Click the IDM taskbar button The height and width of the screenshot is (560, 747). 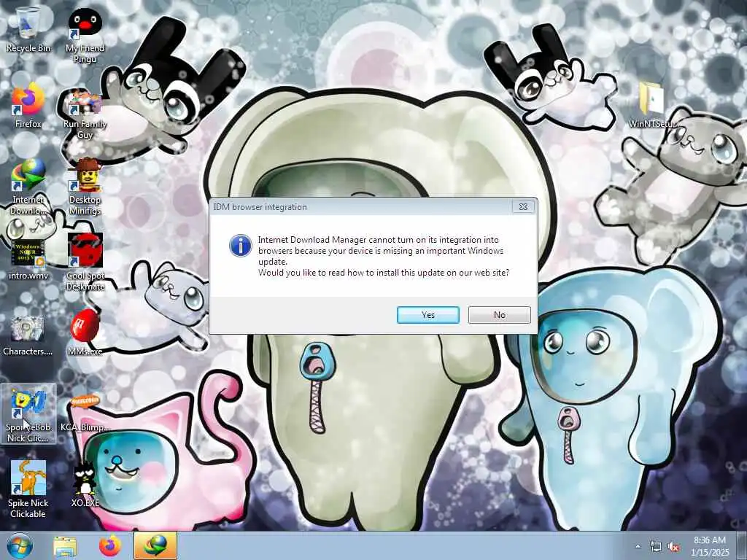(x=155, y=546)
